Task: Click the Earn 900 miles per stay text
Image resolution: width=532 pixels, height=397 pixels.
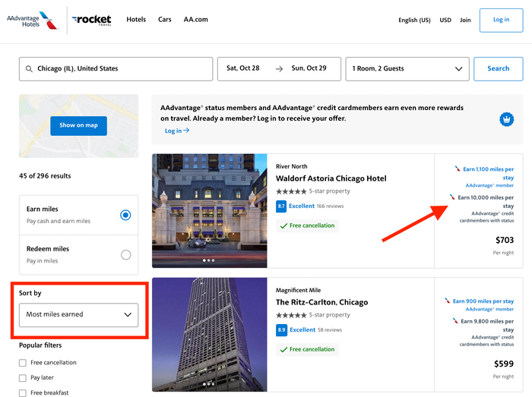Action: click(483, 301)
